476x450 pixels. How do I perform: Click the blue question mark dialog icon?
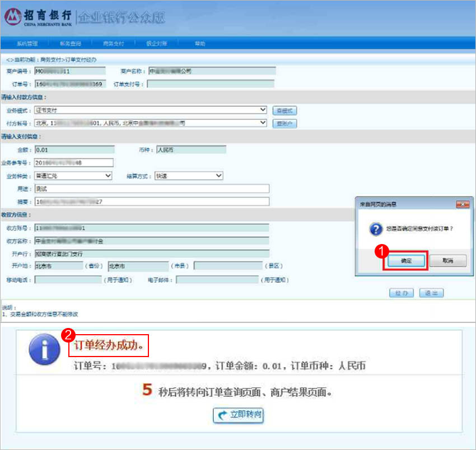pyautogui.click(x=376, y=229)
